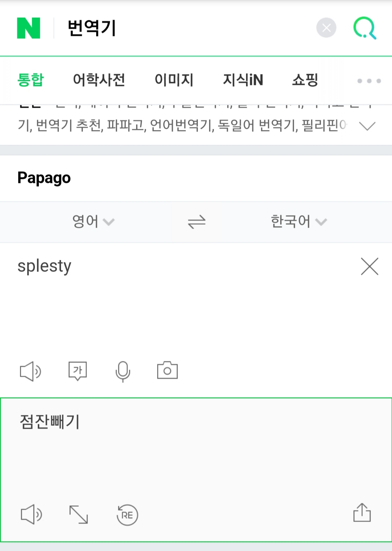Play pronunciation of the source text
Viewport: 392px width, 551px height.
click(30, 371)
